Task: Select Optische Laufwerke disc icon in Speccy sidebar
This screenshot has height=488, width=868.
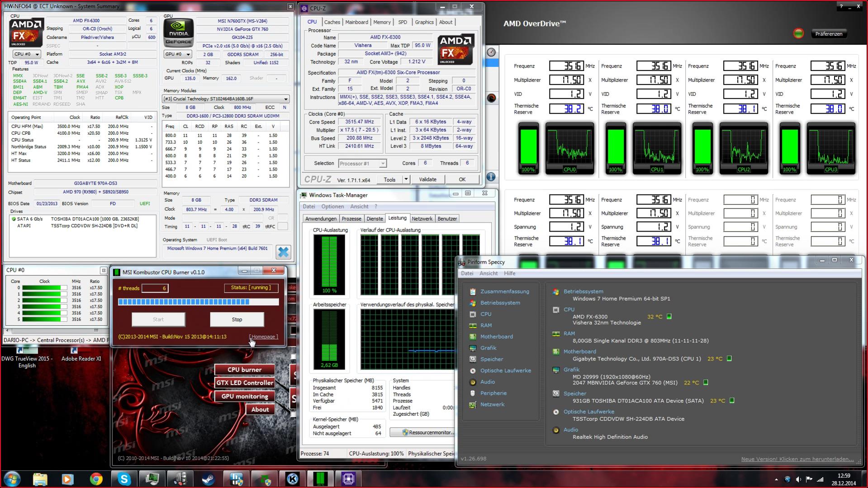Action: click(x=473, y=371)
